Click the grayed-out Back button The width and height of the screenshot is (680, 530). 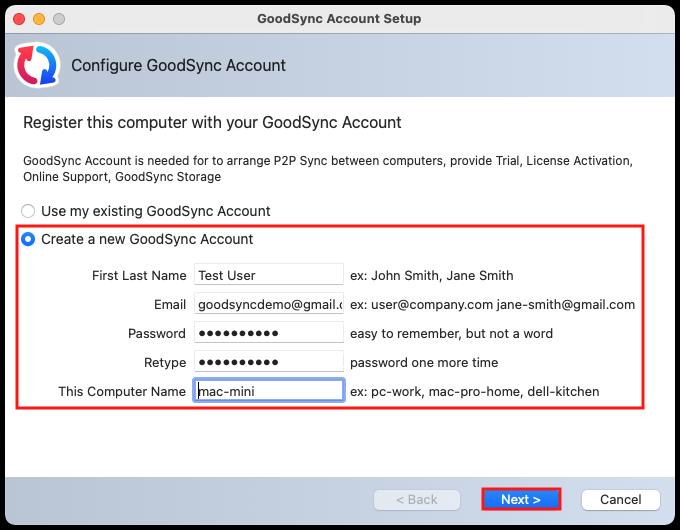417,499
